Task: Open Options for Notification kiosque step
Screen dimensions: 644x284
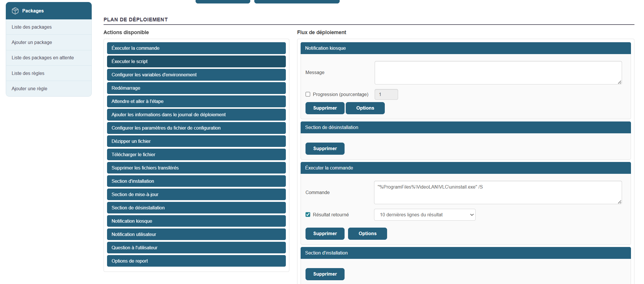Action: (x=365, y=108)
